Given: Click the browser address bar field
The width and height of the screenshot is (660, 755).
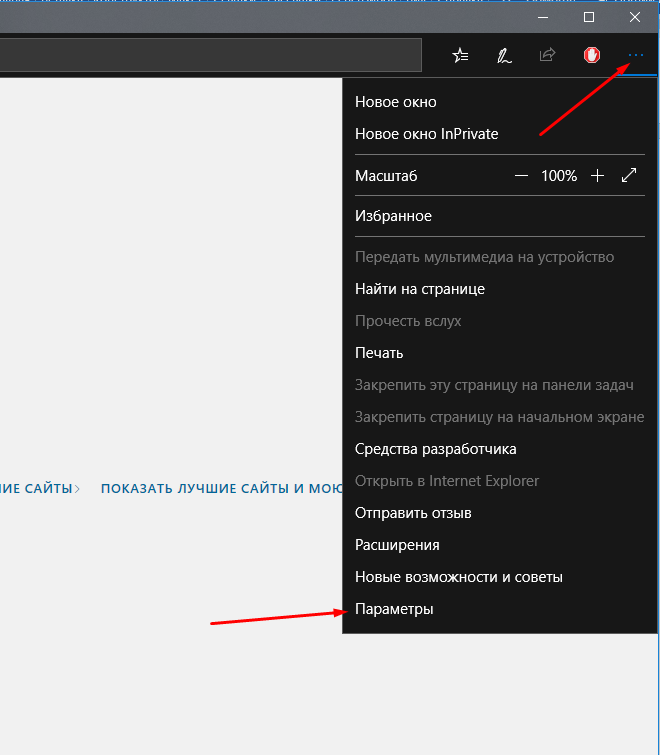Looking at the screenshot, I should tap(211, 55).
